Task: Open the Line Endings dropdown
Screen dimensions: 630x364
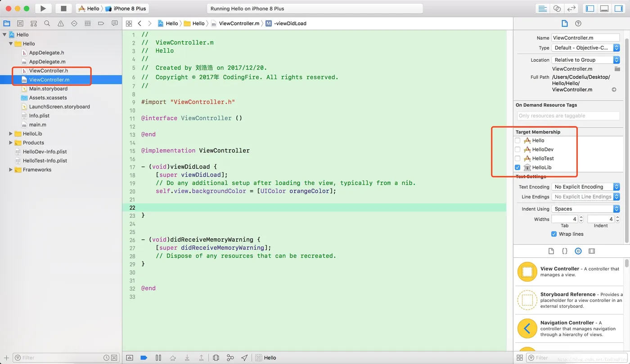Action: pos(585,197)
